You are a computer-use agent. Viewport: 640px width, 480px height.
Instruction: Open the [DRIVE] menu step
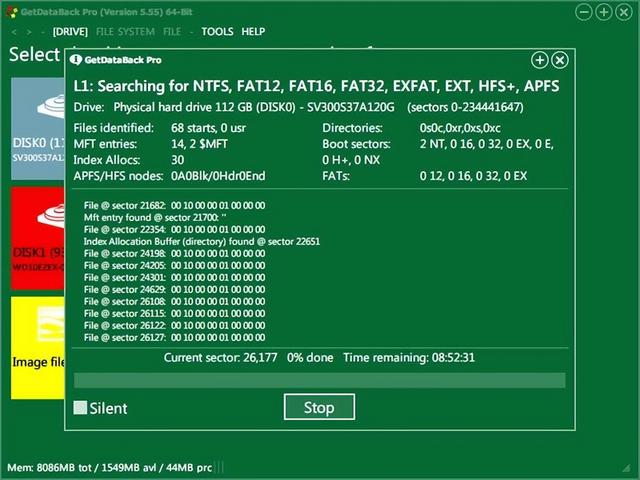click(70, 32)
